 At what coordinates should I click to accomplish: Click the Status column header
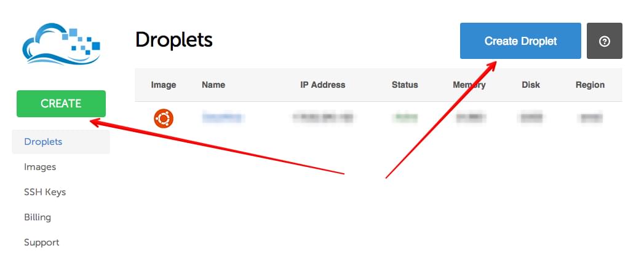[405, 85]
